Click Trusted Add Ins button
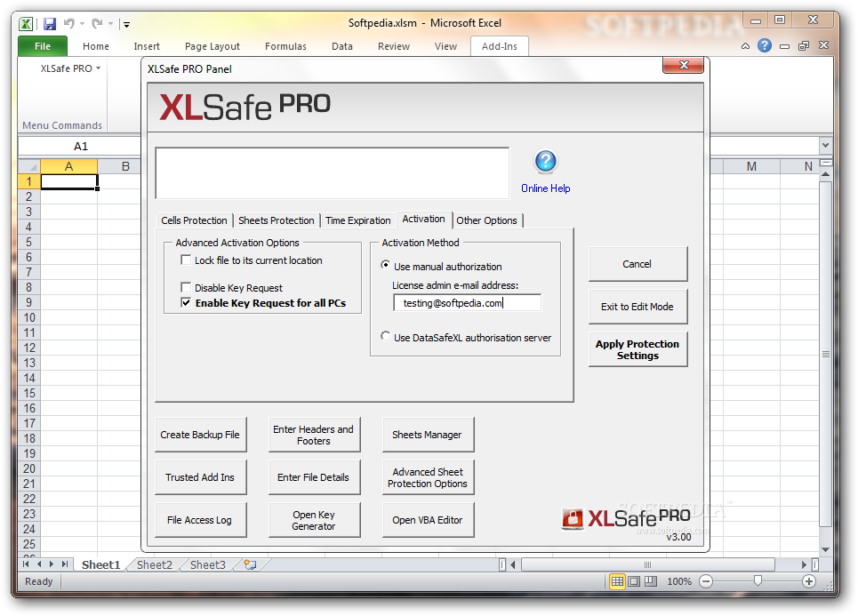The height and width of the screenshot is (616, 858). (200, 477)
